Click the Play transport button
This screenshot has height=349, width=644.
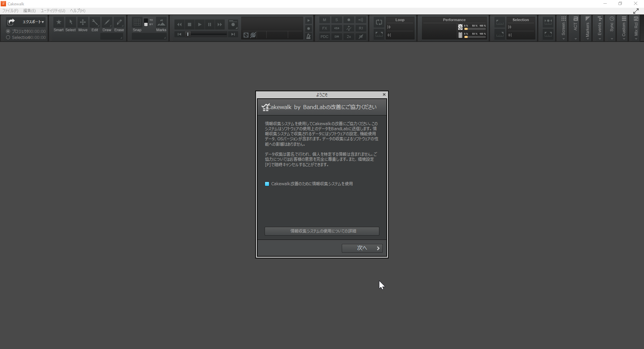click(x=200, y=24)
